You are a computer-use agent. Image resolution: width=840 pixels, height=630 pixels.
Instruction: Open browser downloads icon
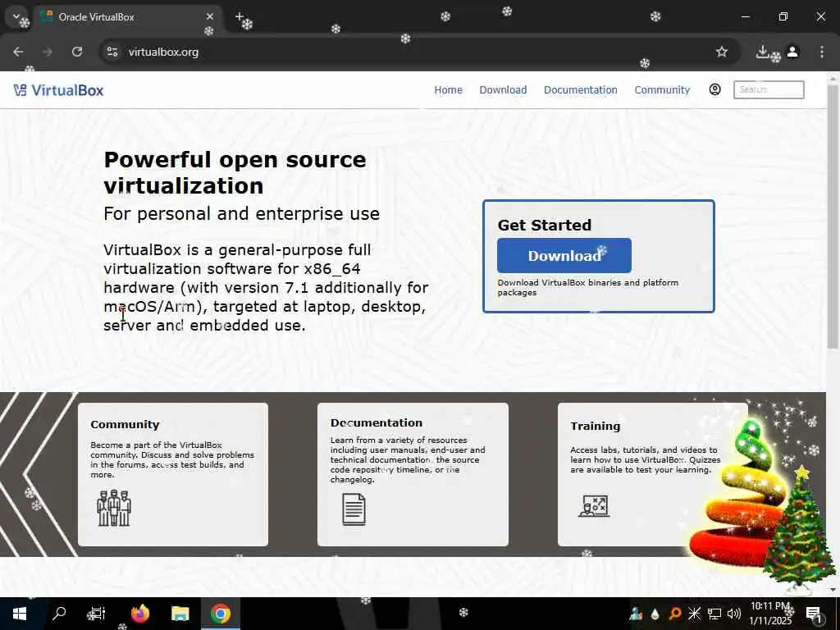(x=762, y=52)
